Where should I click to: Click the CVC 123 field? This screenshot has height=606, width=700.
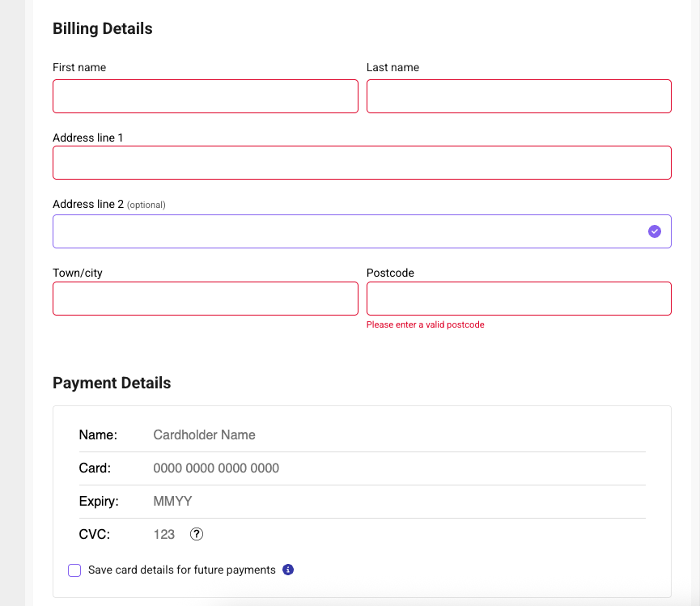(164, 534)
